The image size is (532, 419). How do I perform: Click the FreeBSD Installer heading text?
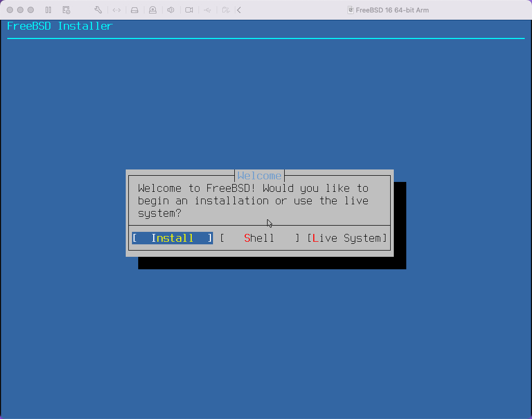point(60,26)
